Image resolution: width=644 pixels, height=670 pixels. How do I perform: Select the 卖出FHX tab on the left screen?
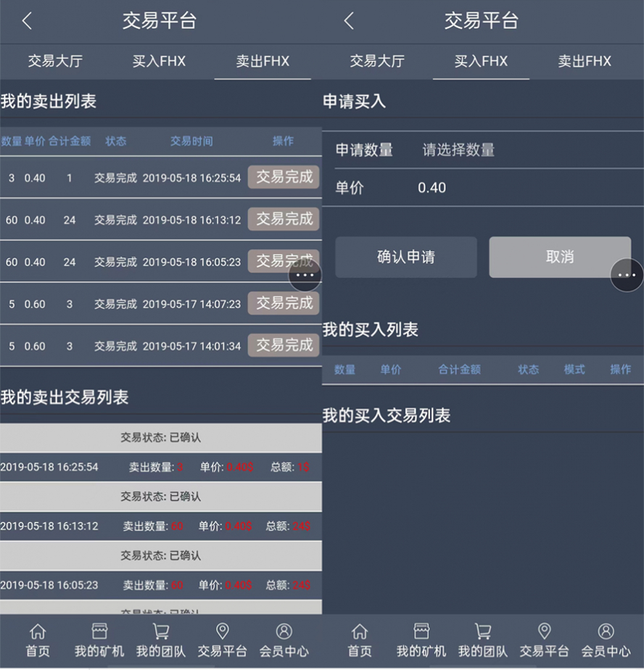[263, 61]
